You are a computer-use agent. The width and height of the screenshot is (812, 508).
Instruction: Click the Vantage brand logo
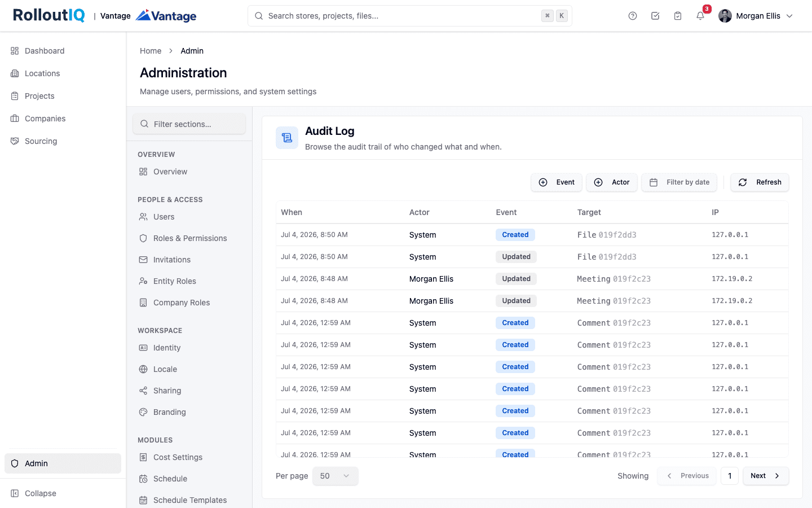click(x=166, y=15)
